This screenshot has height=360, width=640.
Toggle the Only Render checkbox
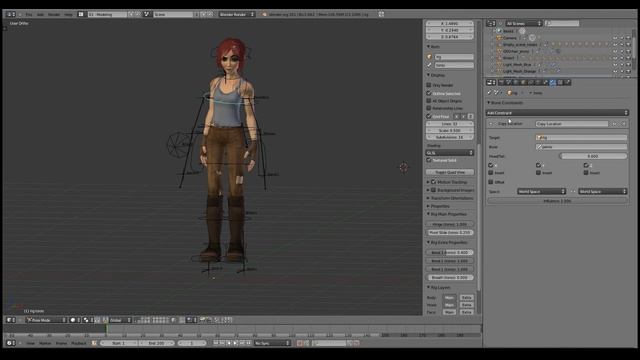point(429,85)
